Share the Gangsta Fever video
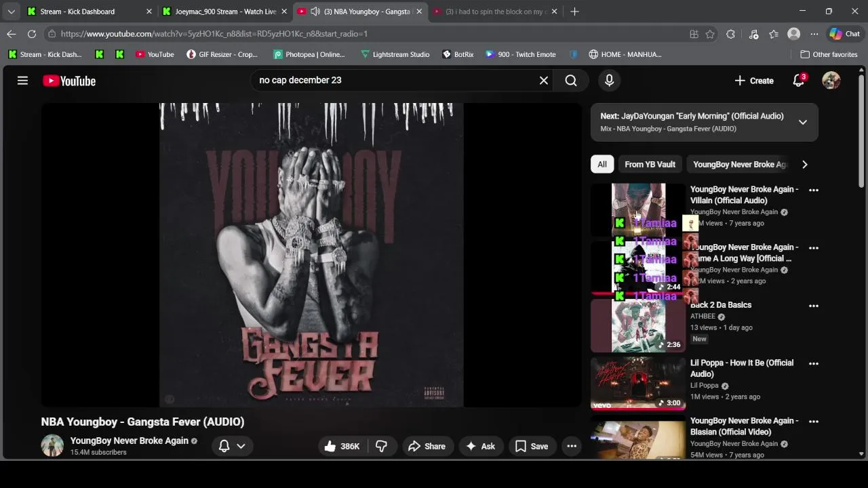The height and width of the screenshot is (488, 868). pyautogui.click(x=427, y=446)
